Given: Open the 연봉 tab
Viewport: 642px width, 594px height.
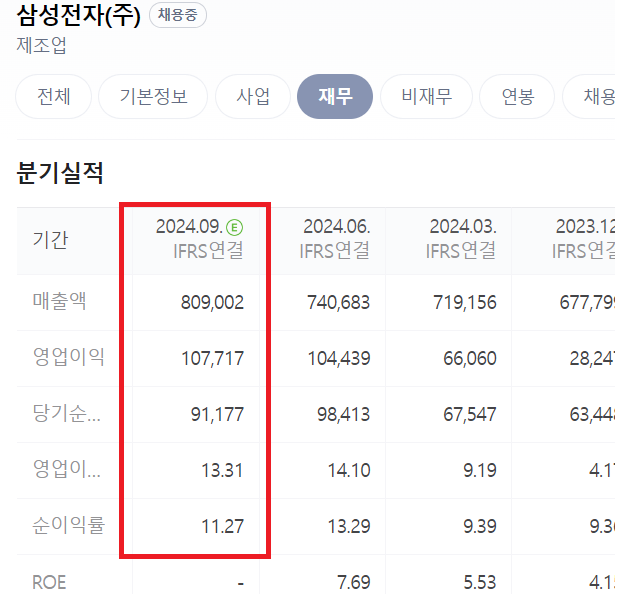Looking at the screenshot, I should pos(518,97).
